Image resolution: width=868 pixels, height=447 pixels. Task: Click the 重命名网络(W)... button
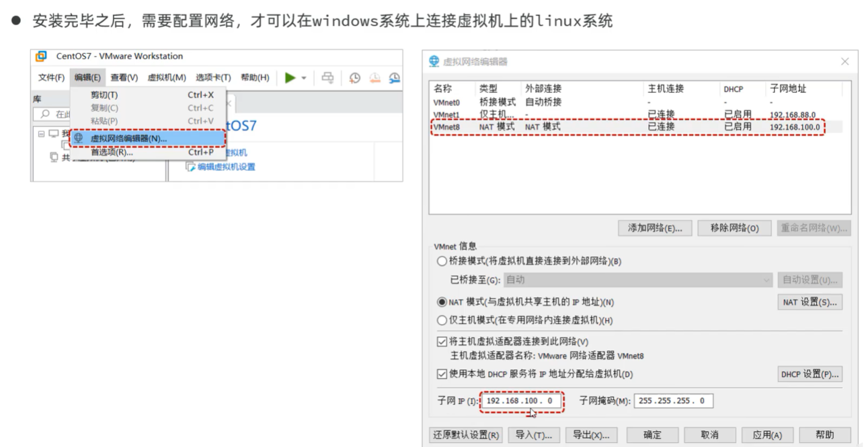(814, 228)
